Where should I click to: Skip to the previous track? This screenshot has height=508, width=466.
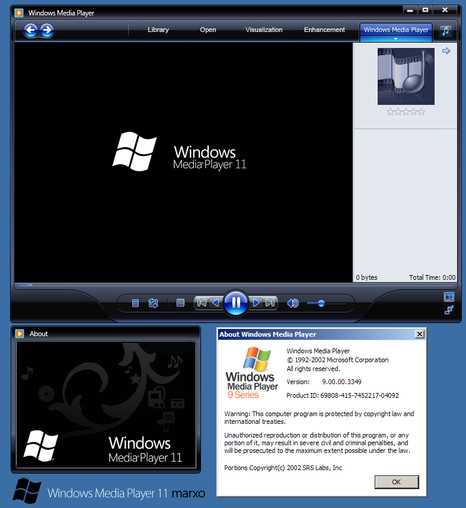(201, 303)
